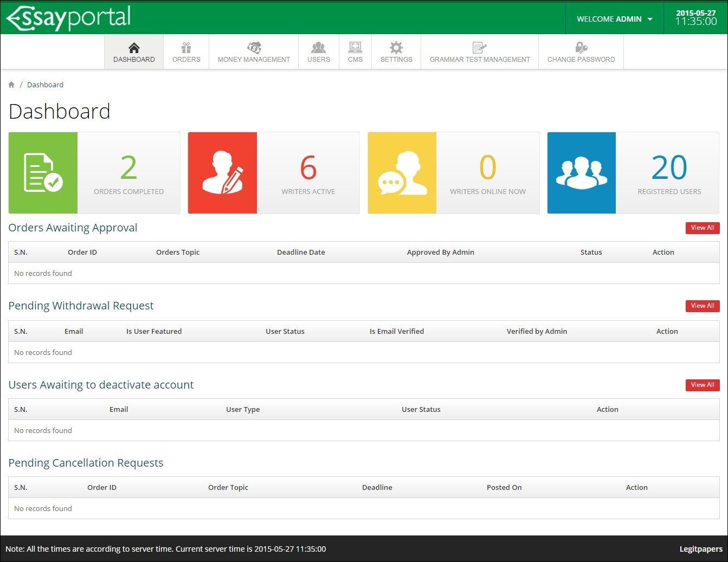Click the blue Registered Users tile icon
The image size is (728, 562).
point(581,173)
